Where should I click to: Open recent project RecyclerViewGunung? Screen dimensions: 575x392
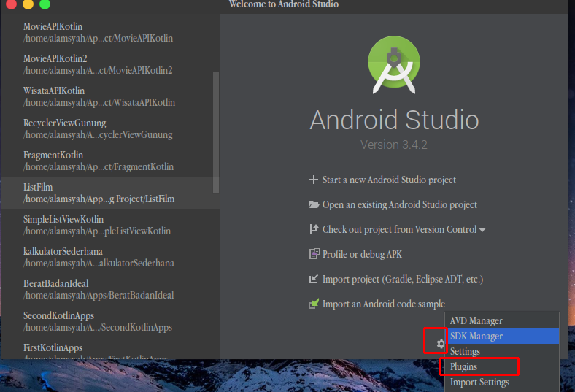click(110, 128)
